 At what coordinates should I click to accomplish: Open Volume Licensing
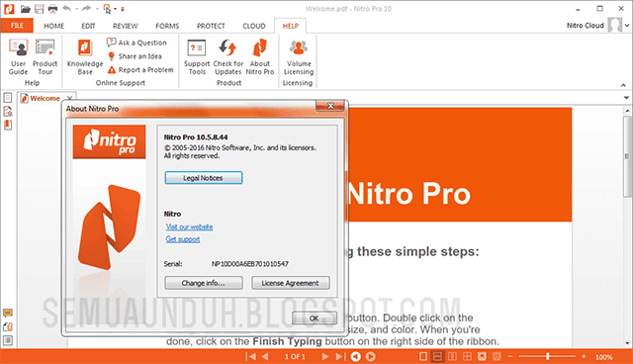pos(299,56)
